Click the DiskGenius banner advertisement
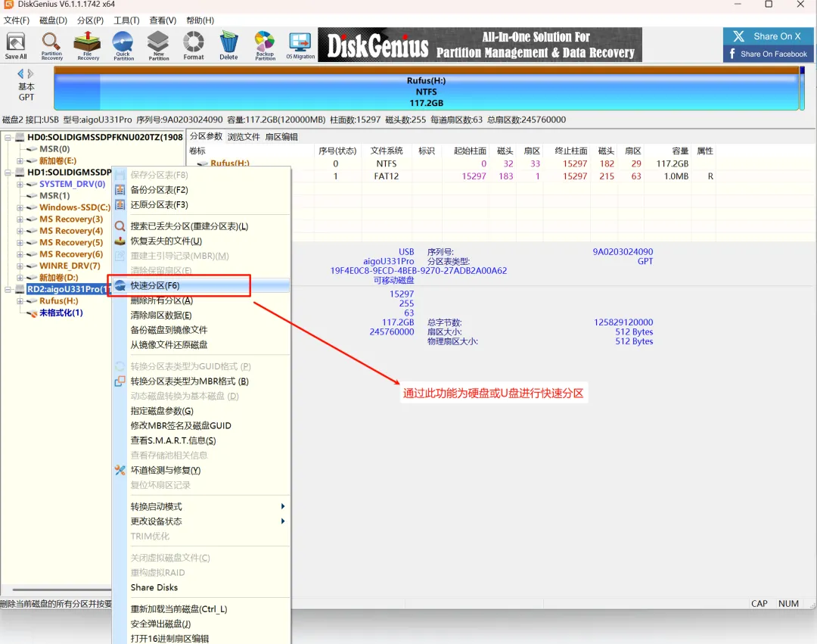Screen dimensions: 817x644 pyautogui.click(x=480, y=45)
